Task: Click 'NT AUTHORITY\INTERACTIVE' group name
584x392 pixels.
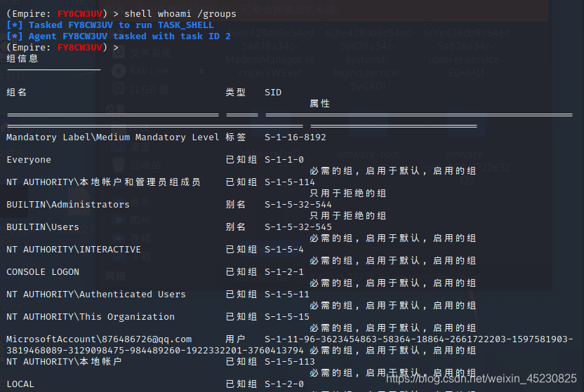Action: pos(74,250)
